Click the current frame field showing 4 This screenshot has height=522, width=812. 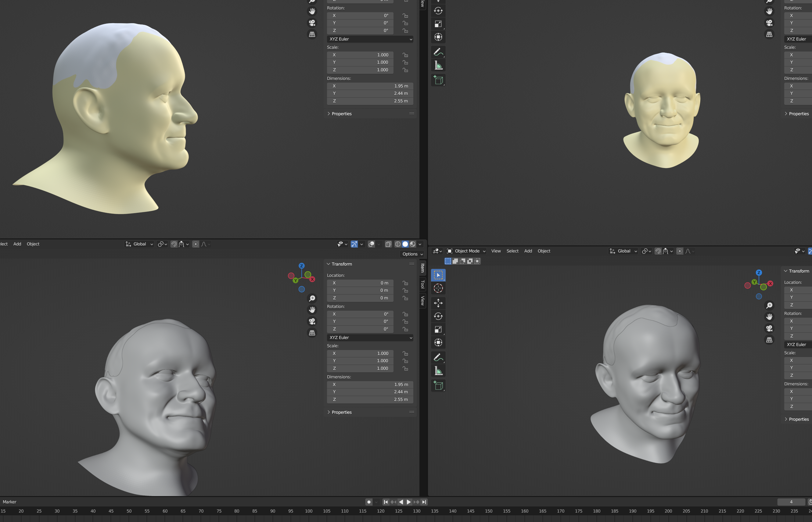pyautogui.click(x=791, y=502)
